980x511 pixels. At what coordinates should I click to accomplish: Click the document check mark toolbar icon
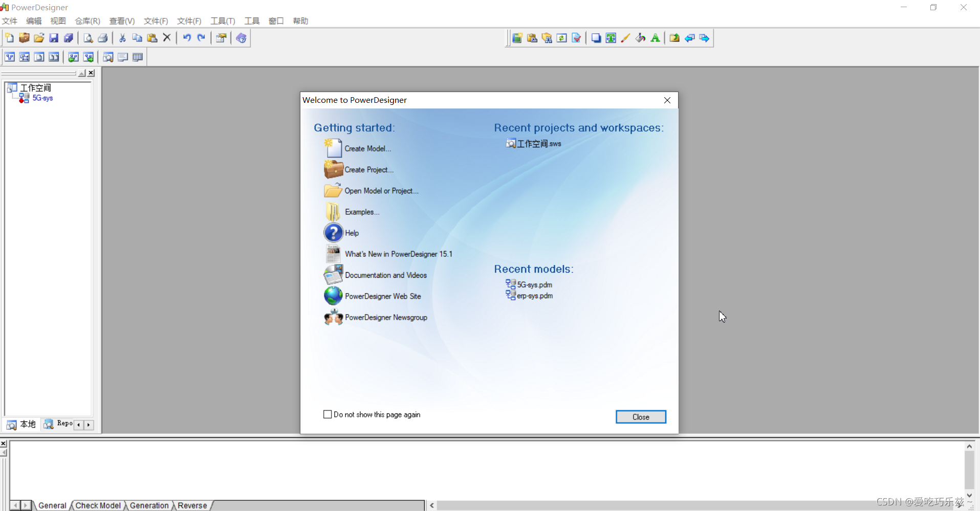(577, 38)
